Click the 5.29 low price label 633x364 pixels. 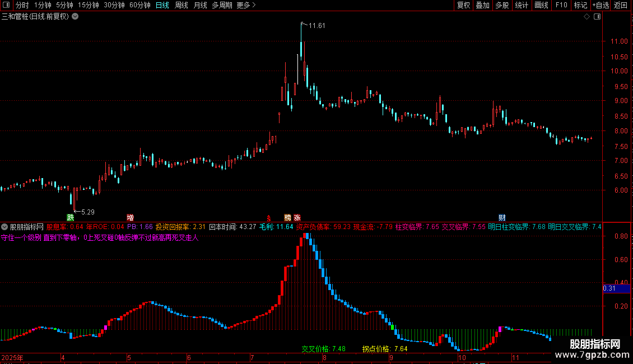[x=87, y=212]
